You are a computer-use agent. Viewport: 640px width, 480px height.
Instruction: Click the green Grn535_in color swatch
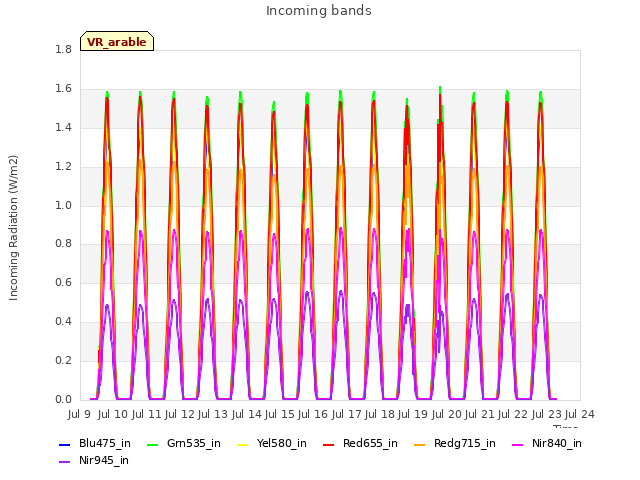click(x=152, y=444)
